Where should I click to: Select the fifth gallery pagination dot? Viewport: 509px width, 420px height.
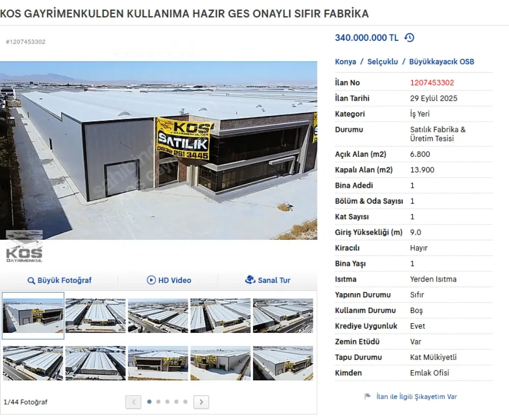click(185, 402)
